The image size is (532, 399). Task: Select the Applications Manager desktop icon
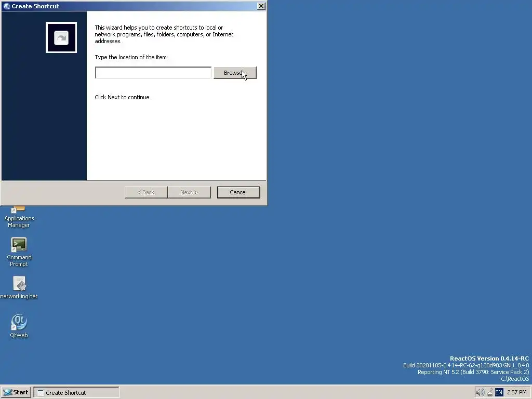(19, 217)
